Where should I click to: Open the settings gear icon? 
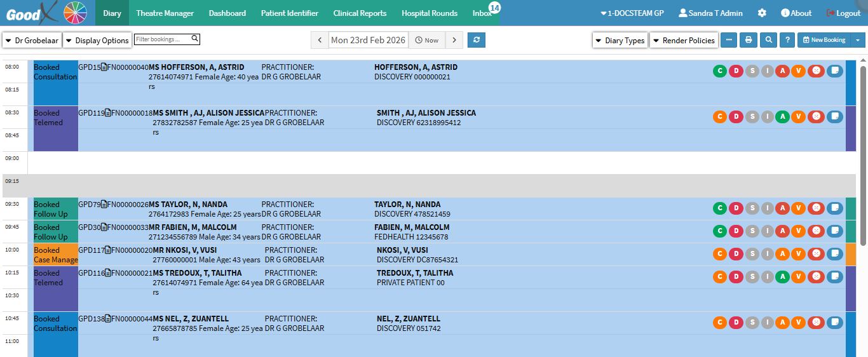[762, 13]
